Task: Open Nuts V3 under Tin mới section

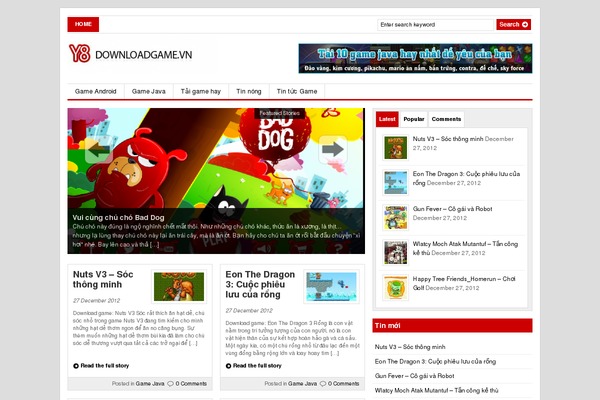Action: [410, 347]
